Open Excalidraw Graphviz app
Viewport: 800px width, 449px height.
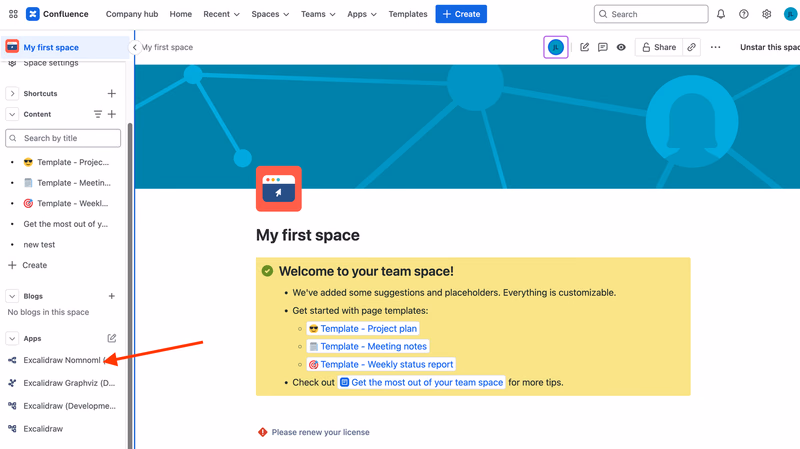[61, 383]
